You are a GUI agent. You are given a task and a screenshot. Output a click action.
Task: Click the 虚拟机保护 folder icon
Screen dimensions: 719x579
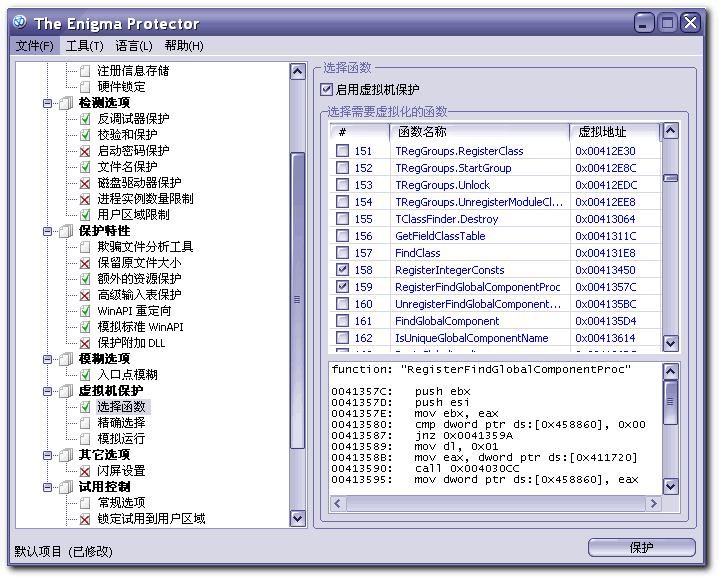[x=66, y=391]
